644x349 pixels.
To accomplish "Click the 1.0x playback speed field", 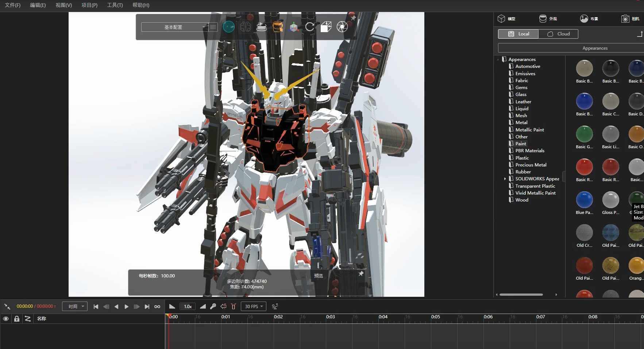I will pos(188,306).
